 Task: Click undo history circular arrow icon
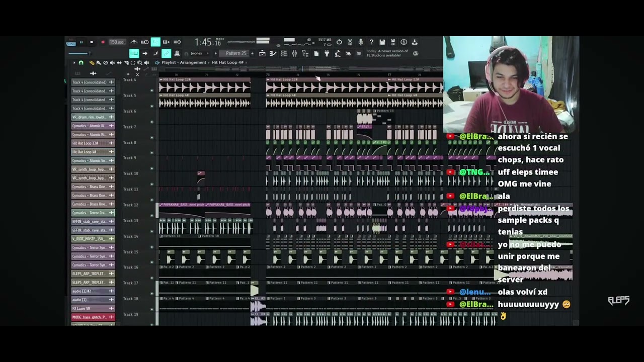point(340,42)
